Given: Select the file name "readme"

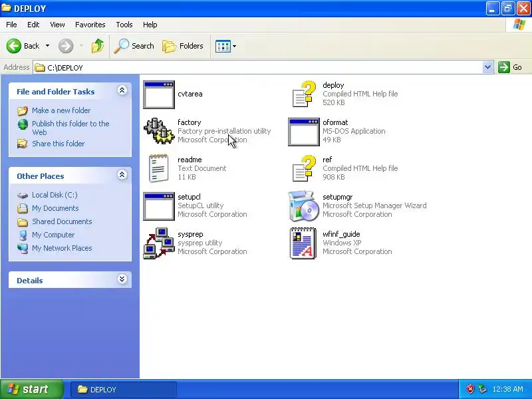Looking at the screenshot, I should tap(190, 160).
